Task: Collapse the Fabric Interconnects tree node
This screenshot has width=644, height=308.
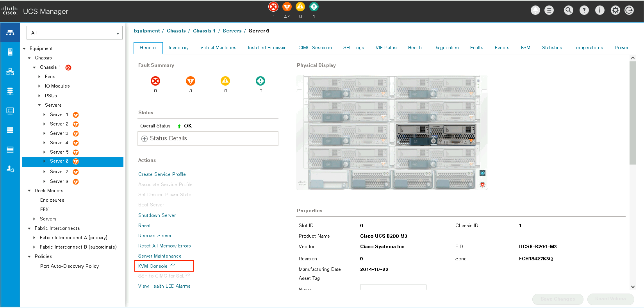Action: (x=29, y=229)
